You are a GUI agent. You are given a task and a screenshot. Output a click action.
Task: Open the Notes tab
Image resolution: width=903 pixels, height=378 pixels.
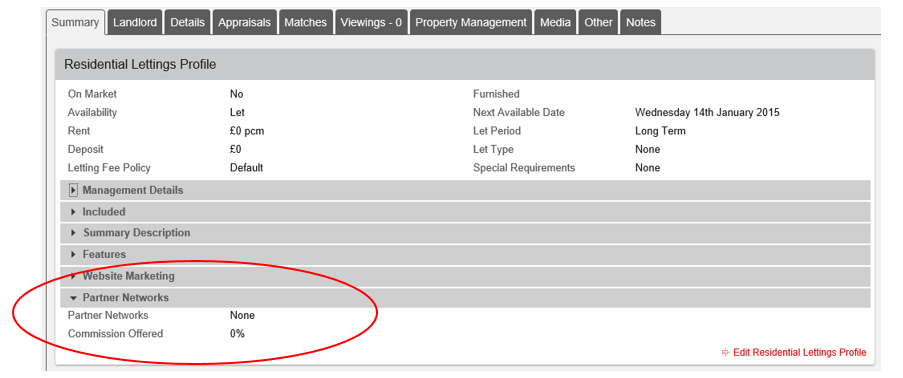(x=641, y=22)
